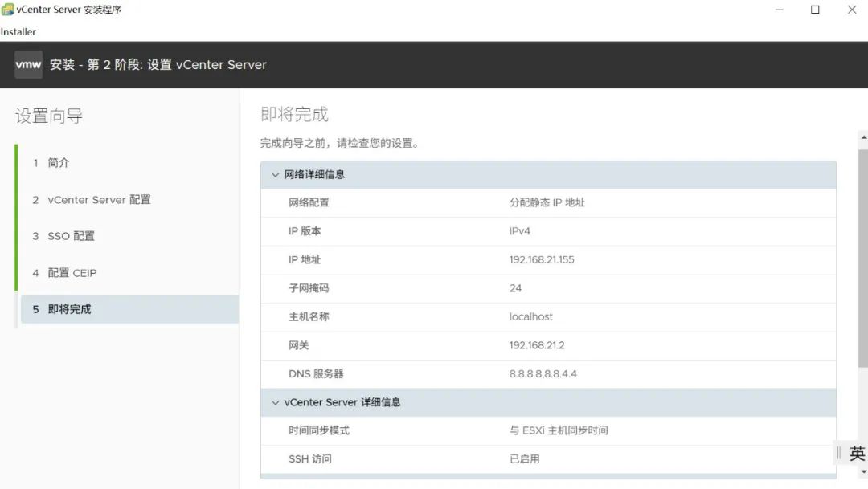Click the hostname value localhost
The height and width of the screenshot is (489, 868).
pyautogui.click(x=530, y=317)
